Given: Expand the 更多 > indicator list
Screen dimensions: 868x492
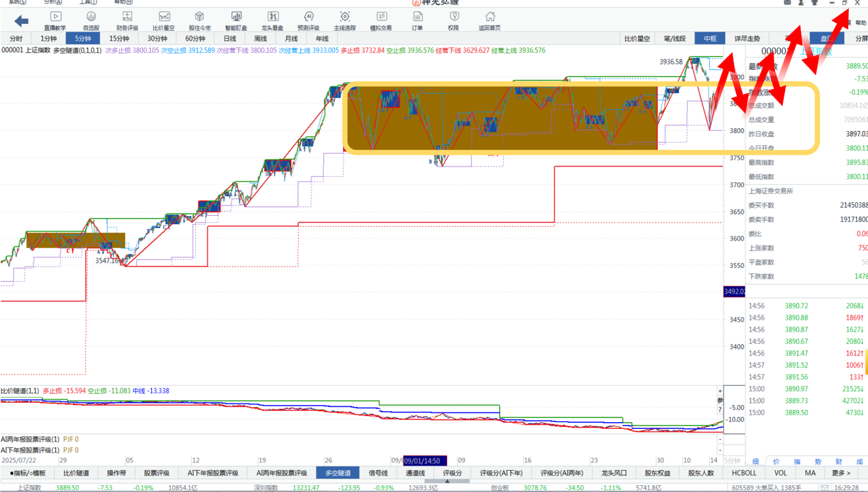Looking at the screenshot, I should pyautogui.click(x=841, y=473).
